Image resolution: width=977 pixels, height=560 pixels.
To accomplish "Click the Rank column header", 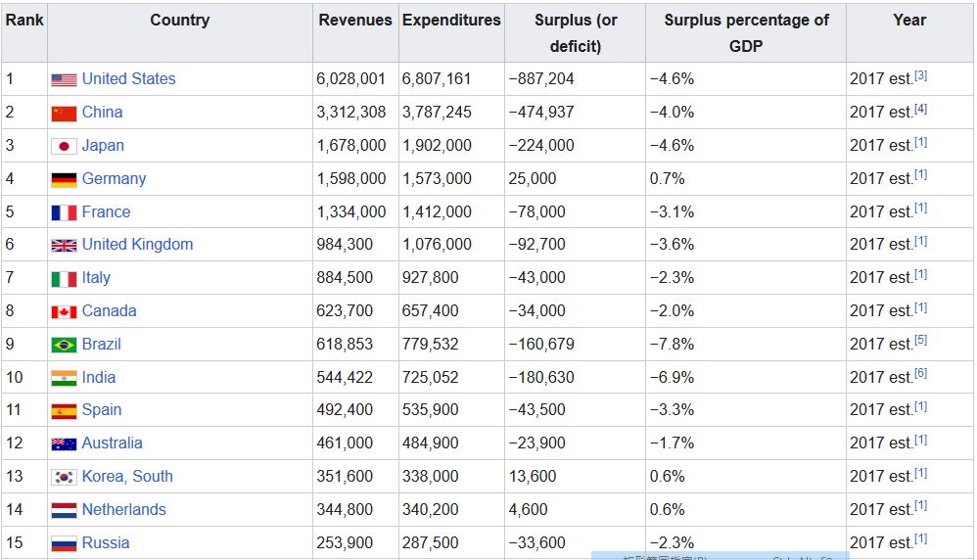I will (x=24, y=20).
